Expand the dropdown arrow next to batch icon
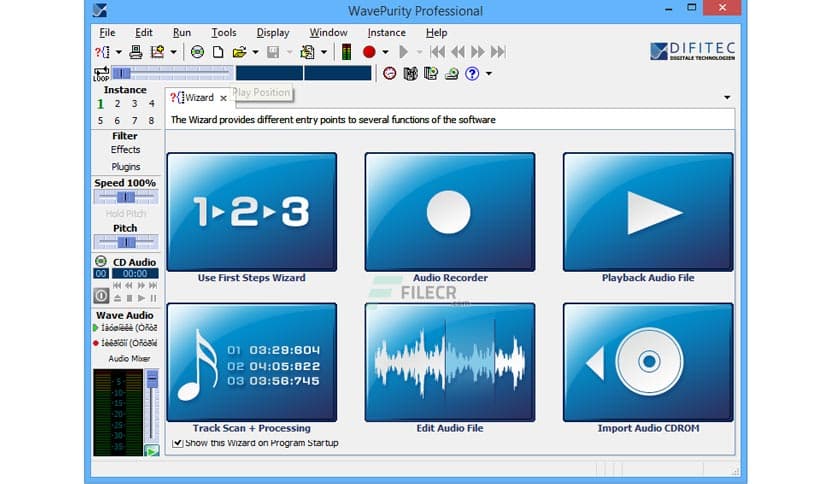Viewport: 836px width, 484px height. (x=324, y=52)
